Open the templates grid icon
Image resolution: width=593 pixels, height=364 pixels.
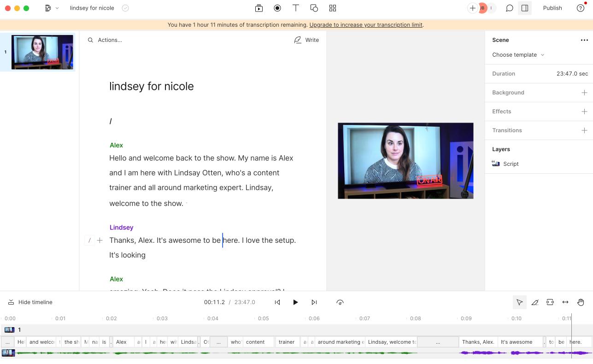(x=333, y=8)
